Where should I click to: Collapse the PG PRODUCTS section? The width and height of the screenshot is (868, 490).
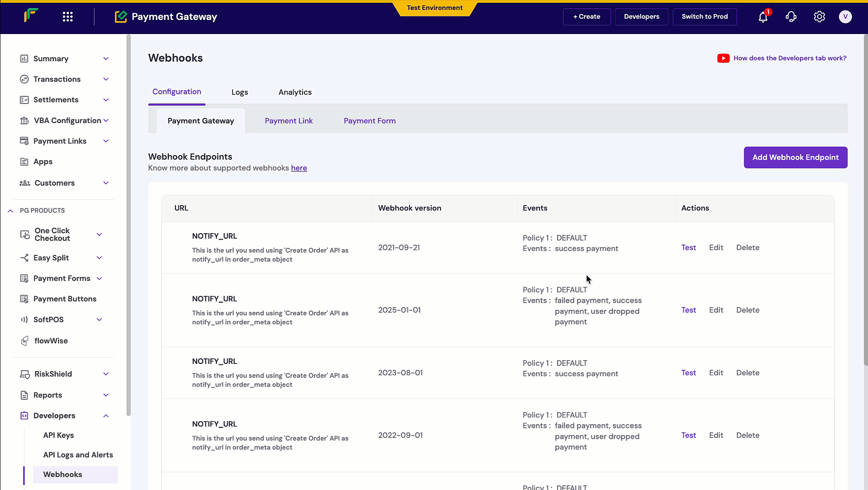click(10, 211)
